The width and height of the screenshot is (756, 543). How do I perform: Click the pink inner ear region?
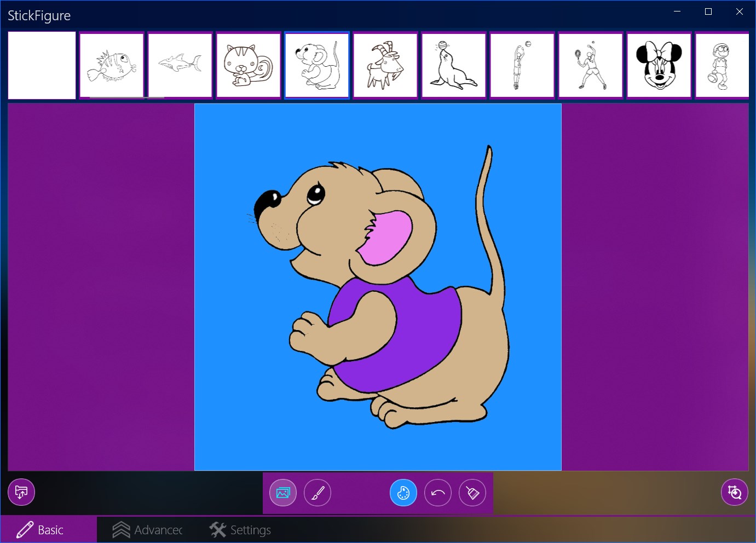(389, 238)
